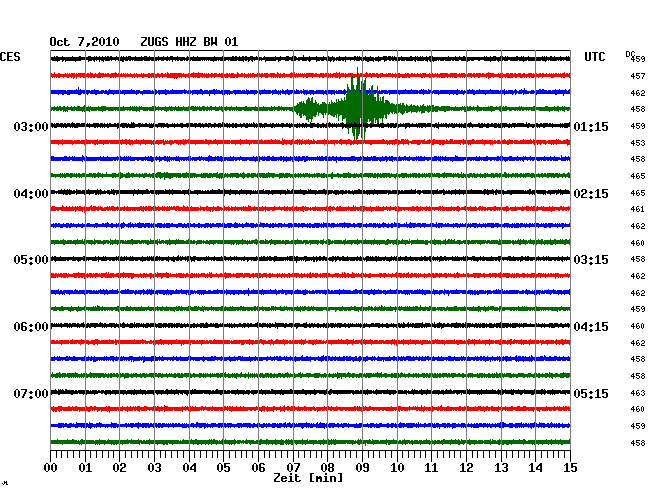Click the 03 minute axis tick label
650x494 pixels.
[x=154, y=467]
